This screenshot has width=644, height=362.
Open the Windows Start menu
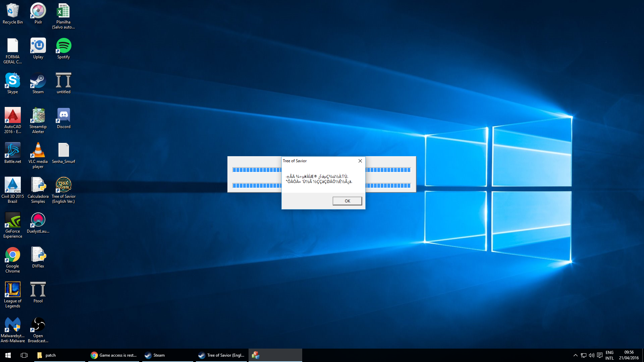pos(8,355)
